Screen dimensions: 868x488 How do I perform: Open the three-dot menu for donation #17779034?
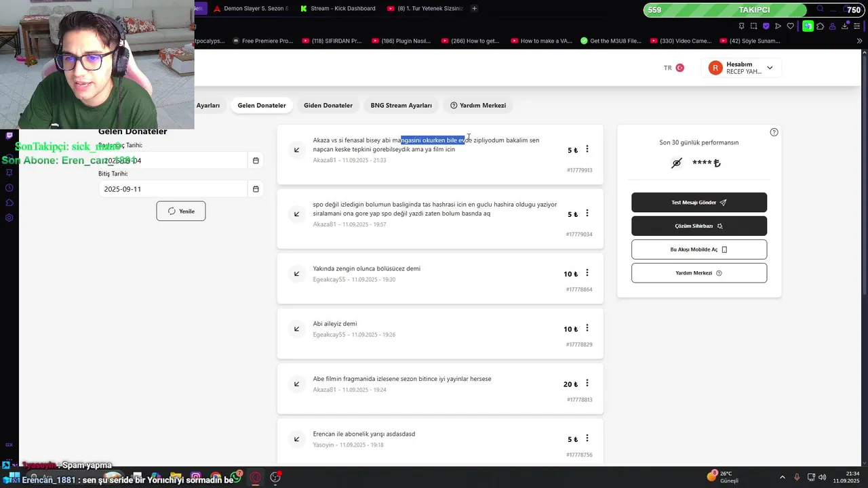coord(587,213)
